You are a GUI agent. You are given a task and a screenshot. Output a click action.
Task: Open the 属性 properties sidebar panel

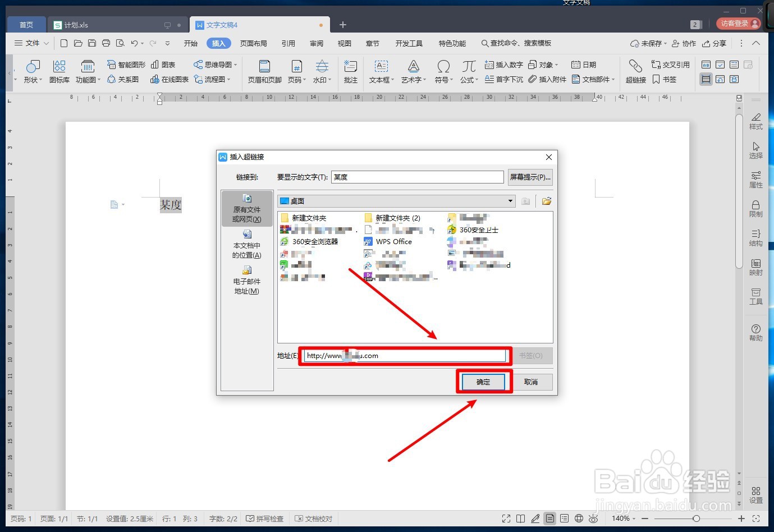click(x=756, y=180)
